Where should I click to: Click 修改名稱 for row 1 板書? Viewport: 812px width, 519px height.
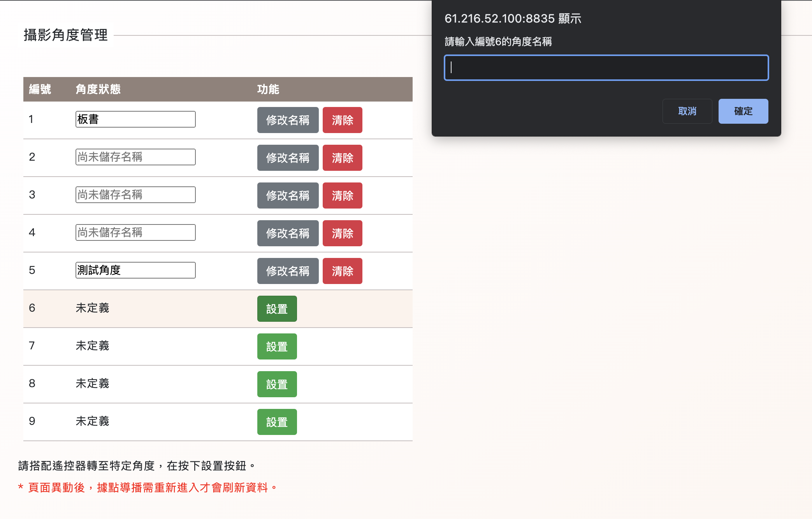point(288,120)
